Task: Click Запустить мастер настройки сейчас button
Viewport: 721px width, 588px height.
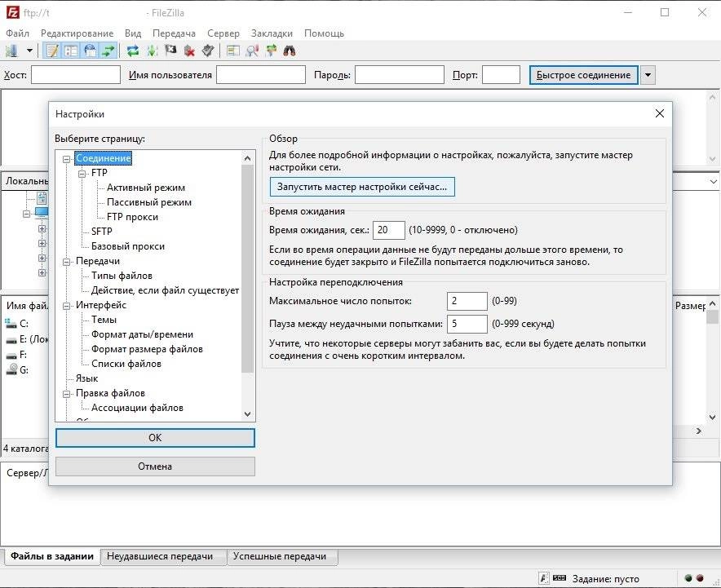Action: tap(362, 187)
